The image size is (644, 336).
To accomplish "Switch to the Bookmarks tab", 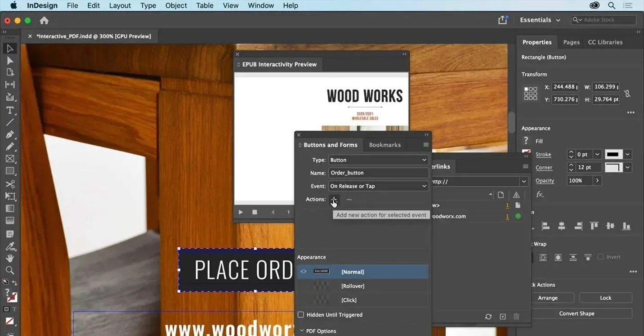I will (385, 144).
